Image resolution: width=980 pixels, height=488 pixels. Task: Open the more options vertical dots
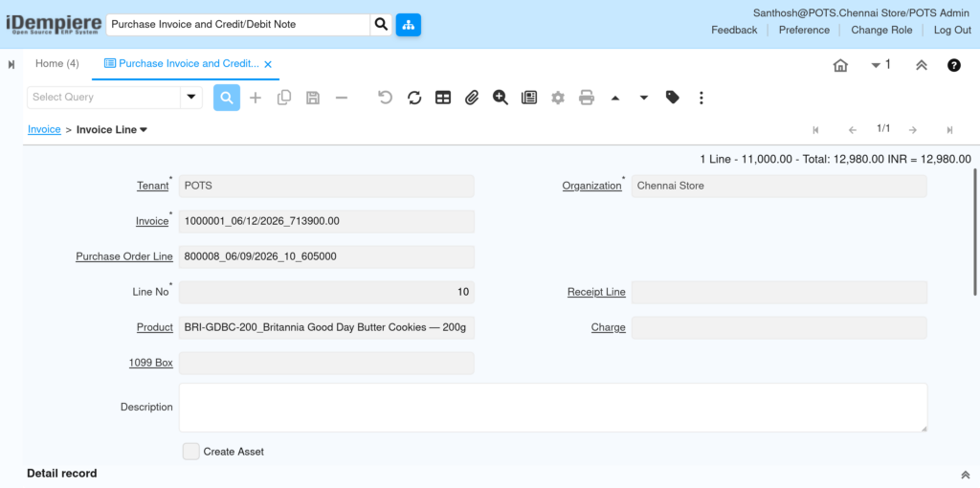coord(702,98)
